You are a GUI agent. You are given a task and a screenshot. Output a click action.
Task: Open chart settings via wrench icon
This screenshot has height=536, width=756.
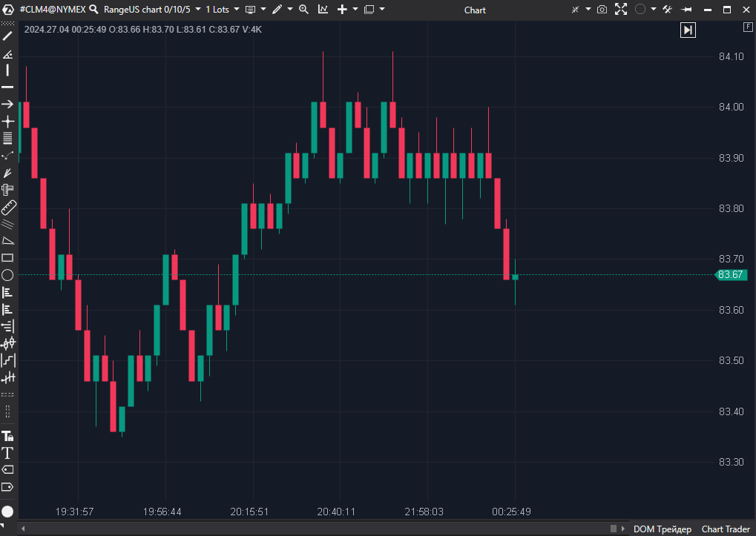[x=667, y=10]
